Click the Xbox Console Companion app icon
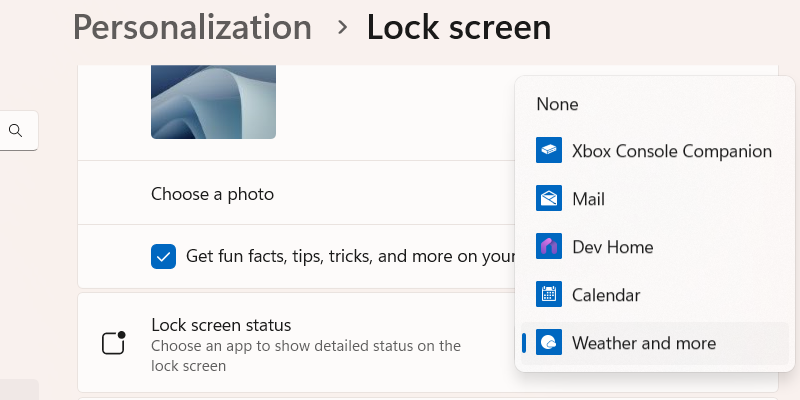 point(549,151)
